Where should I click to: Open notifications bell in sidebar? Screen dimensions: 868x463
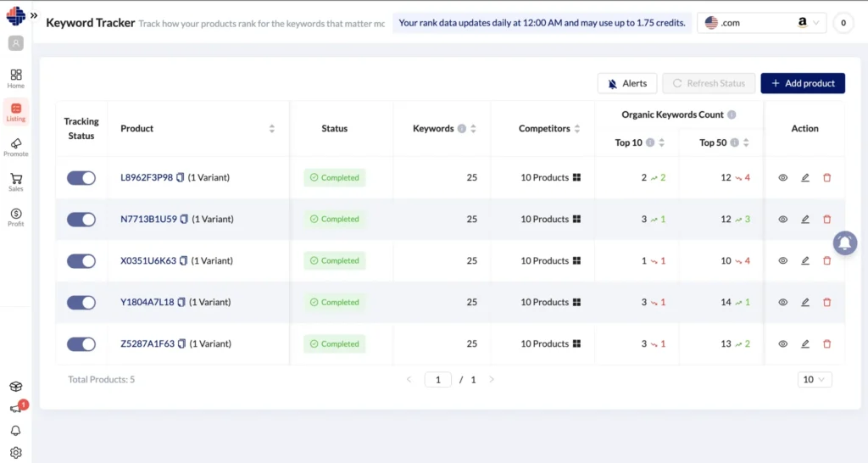click(15, 430)
